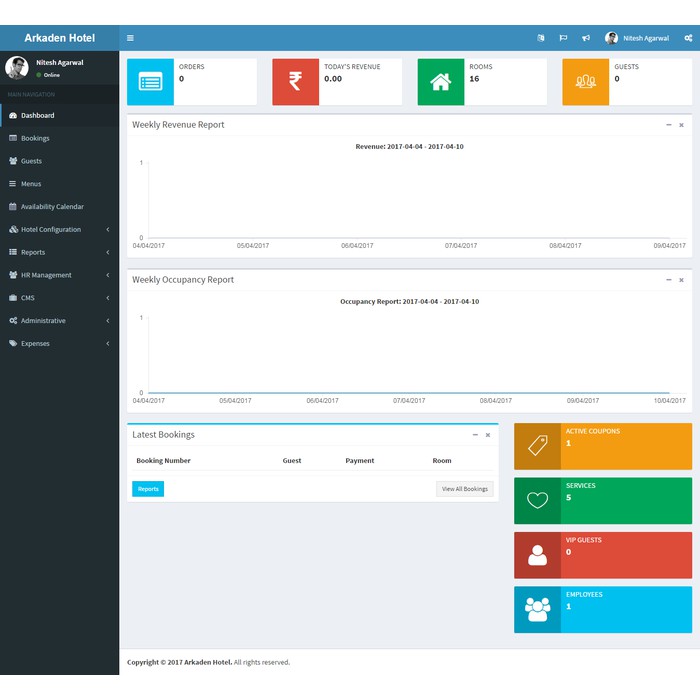Viewport: 700px width, 700px height.
Task: Collapse the Latest Bookings panel
Action: click(475, 435)
